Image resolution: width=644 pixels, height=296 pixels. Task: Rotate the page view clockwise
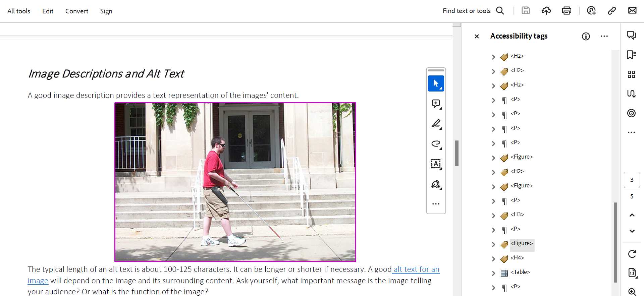632,254
